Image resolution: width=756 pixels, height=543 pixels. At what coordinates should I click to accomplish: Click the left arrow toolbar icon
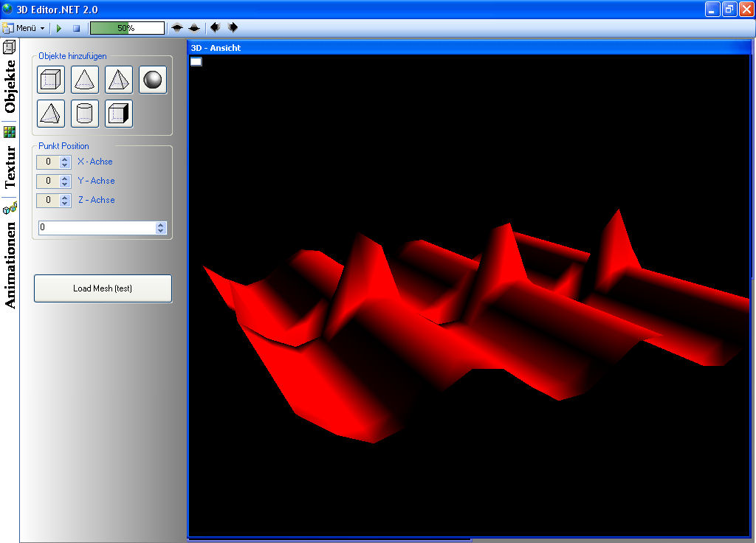point(215,28)
